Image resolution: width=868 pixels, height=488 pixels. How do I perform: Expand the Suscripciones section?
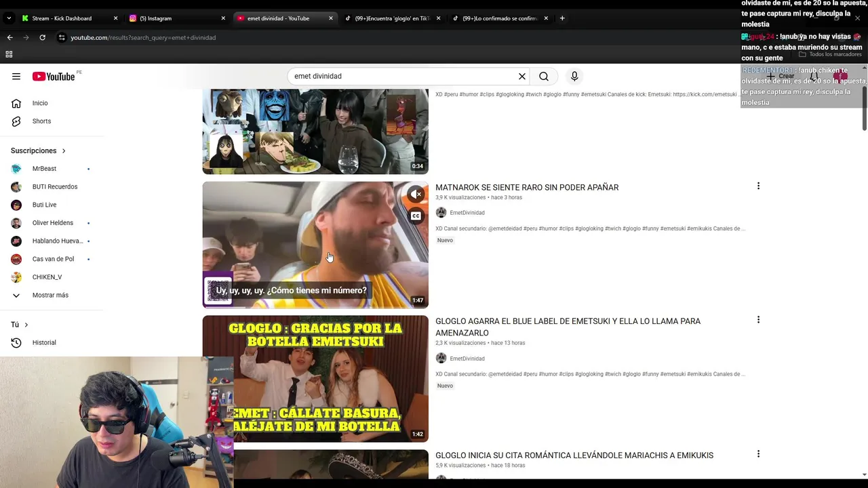[x=38, y=150]
